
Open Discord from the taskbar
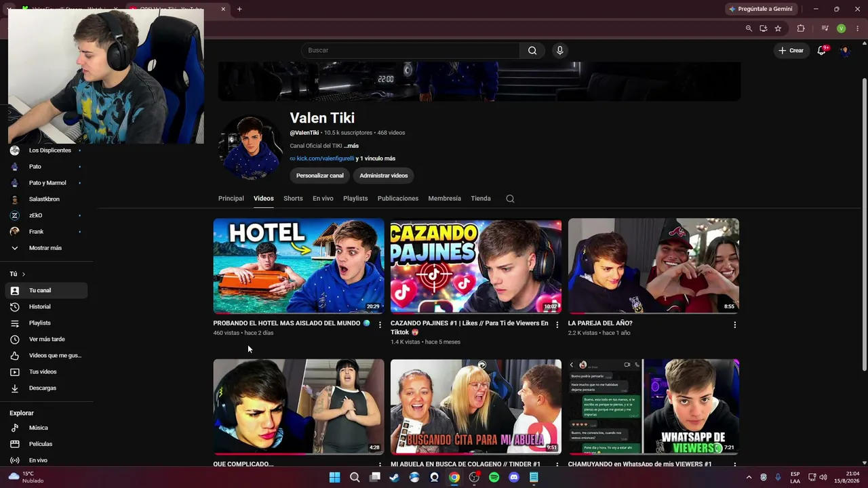tap(514, 477)
